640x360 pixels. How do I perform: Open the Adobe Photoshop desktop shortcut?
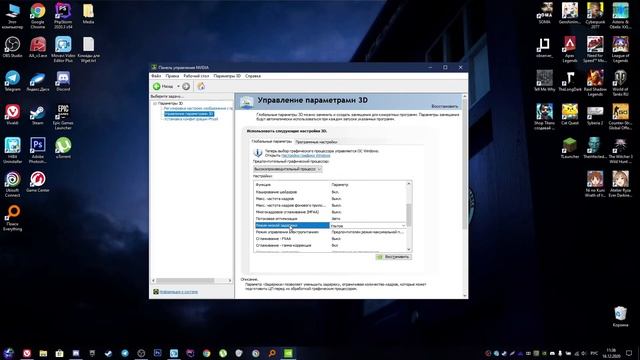point(38,150)
